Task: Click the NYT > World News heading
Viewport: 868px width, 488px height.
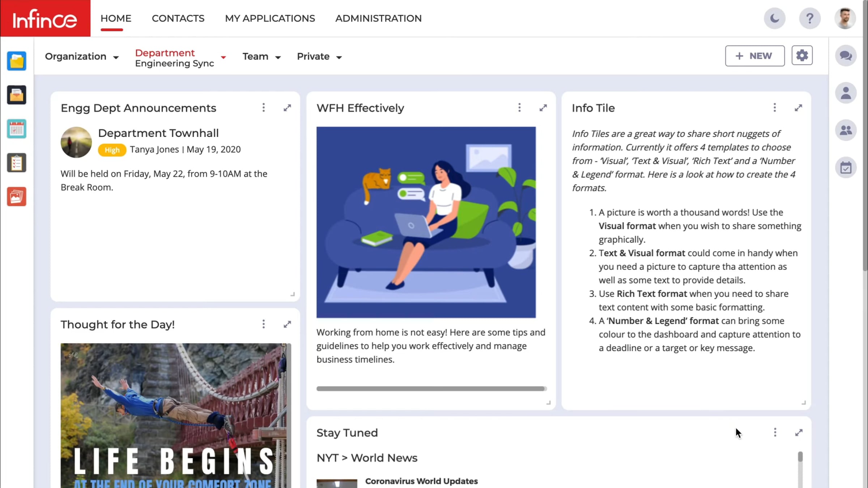Action: pyautogui.click(x=367, y=458)
